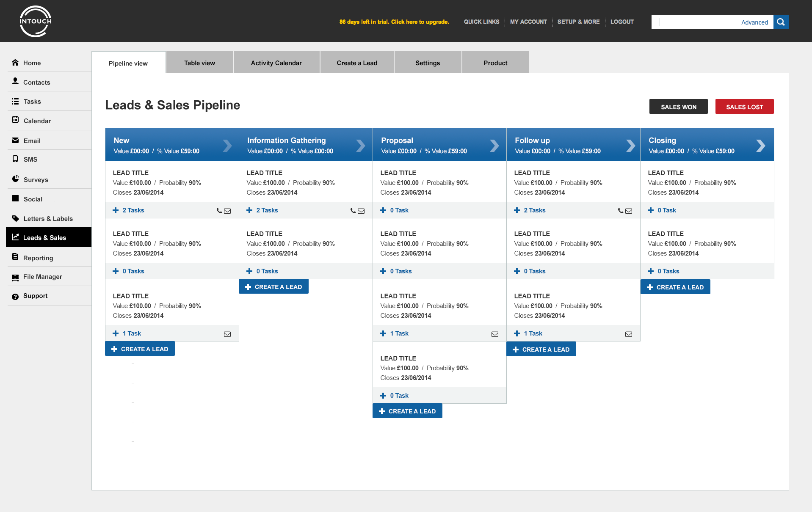Click the search magnifier icon
This screenshot has width=812, height=512.
781,22
